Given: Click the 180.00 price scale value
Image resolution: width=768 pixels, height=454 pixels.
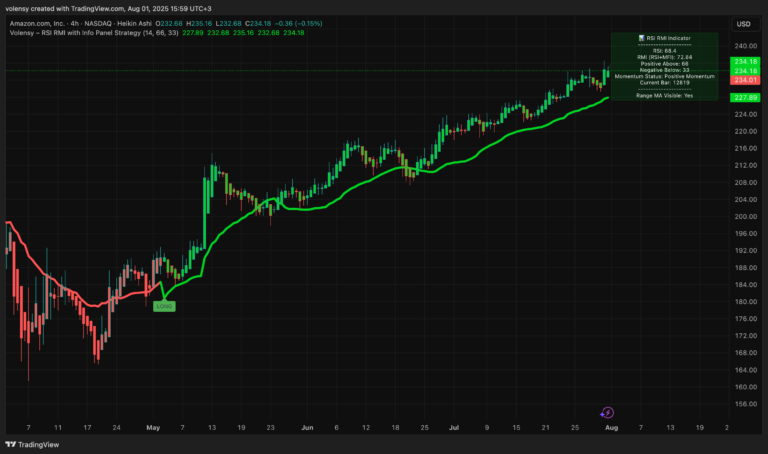Looking at the screenshot, I should tap(745, 302).
